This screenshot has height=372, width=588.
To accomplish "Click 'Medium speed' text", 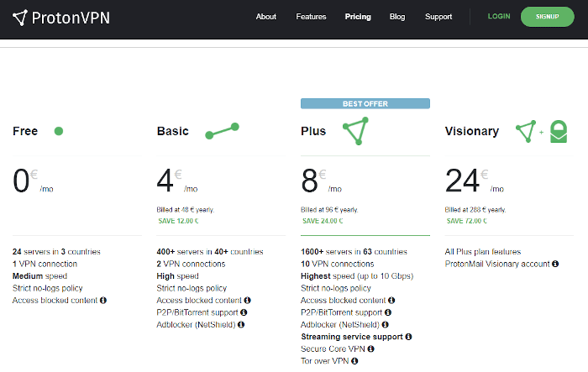I will (x=39, y=276).
